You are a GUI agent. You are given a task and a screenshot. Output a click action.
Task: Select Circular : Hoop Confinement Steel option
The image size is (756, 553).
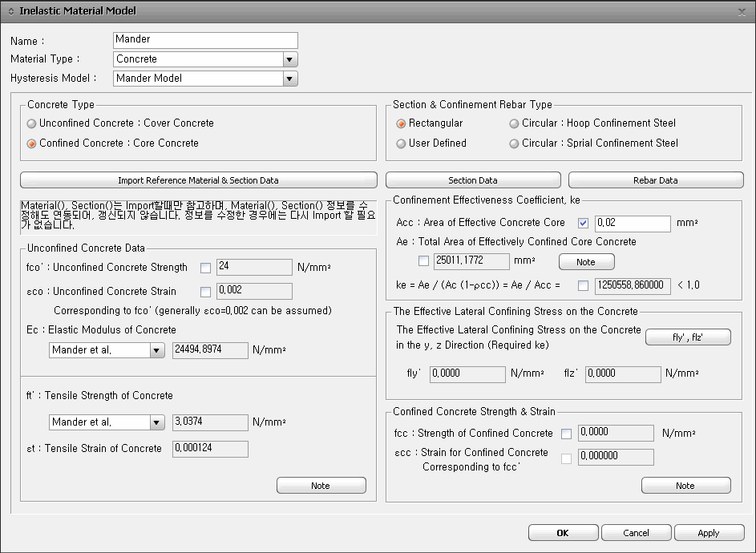(x=514, y=123)
